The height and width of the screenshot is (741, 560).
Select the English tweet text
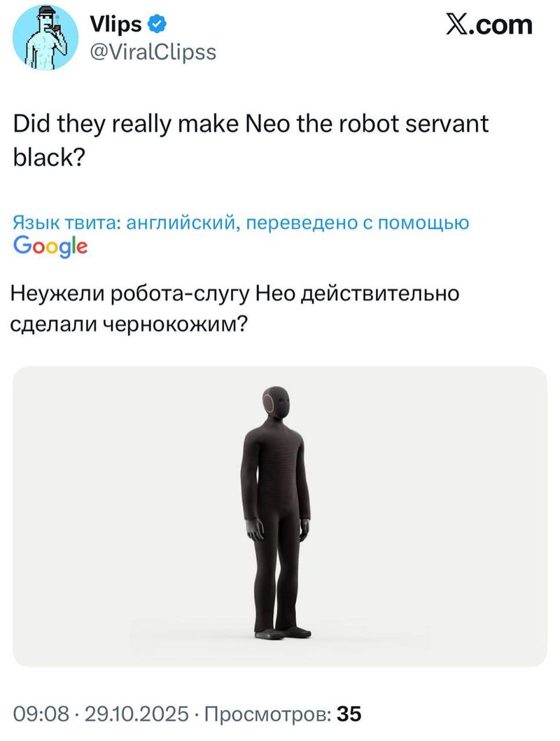pyautogui.click(x=251, y=140)
